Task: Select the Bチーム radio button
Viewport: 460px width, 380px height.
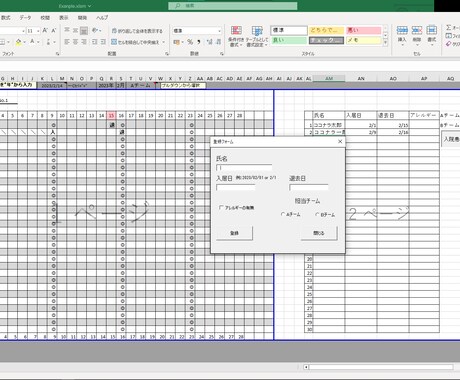Action: coord(317,214)
